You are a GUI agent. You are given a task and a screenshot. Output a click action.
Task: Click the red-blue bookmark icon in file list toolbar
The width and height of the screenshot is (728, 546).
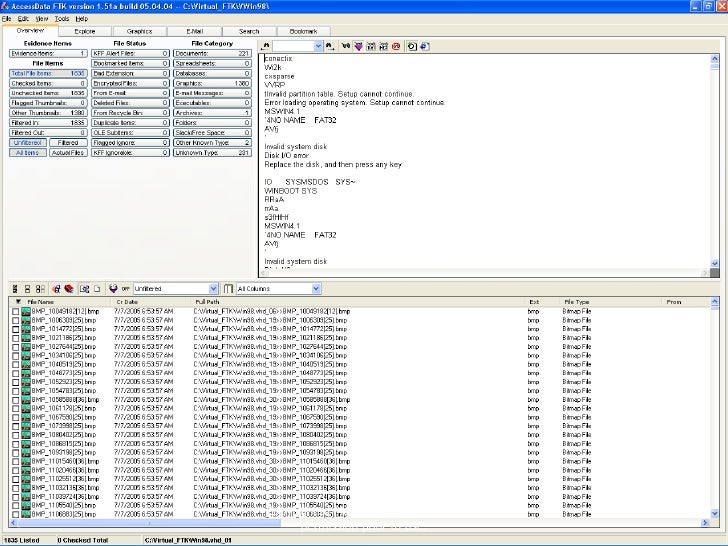coord(56,289)
